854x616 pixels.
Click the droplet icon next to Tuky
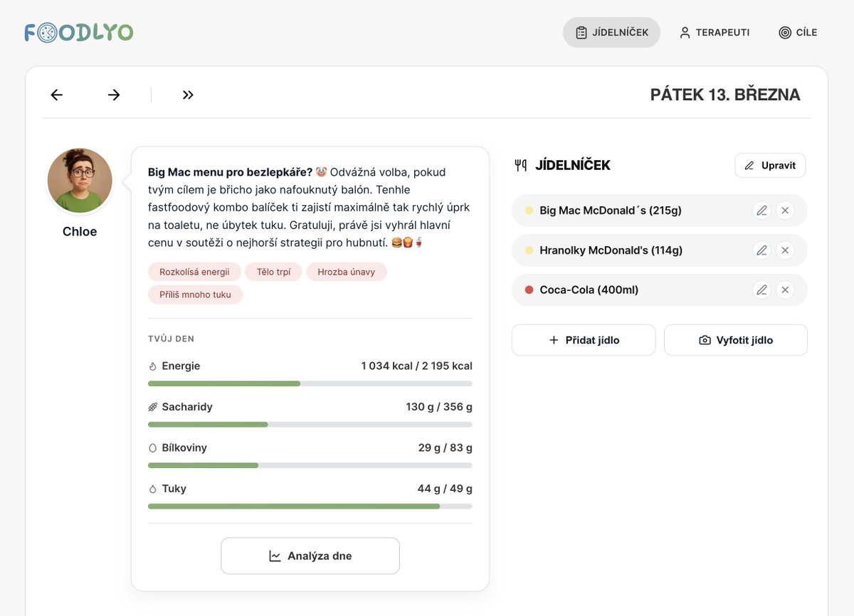(152, 489)
